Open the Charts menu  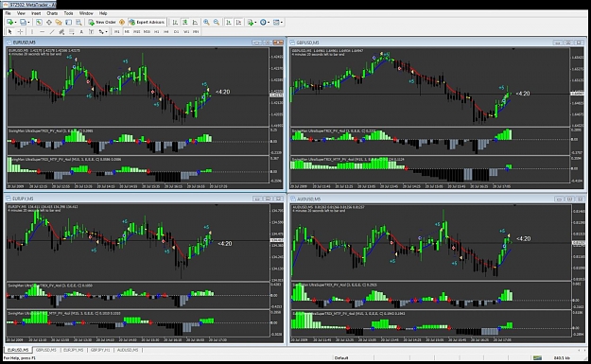pyautogui.click(x=52, y=13)
